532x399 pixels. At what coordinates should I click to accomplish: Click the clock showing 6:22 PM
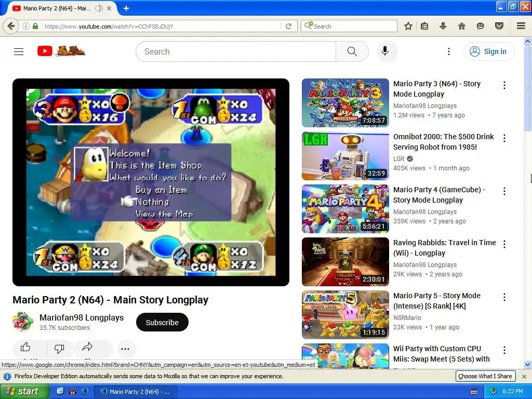point(513,391)
